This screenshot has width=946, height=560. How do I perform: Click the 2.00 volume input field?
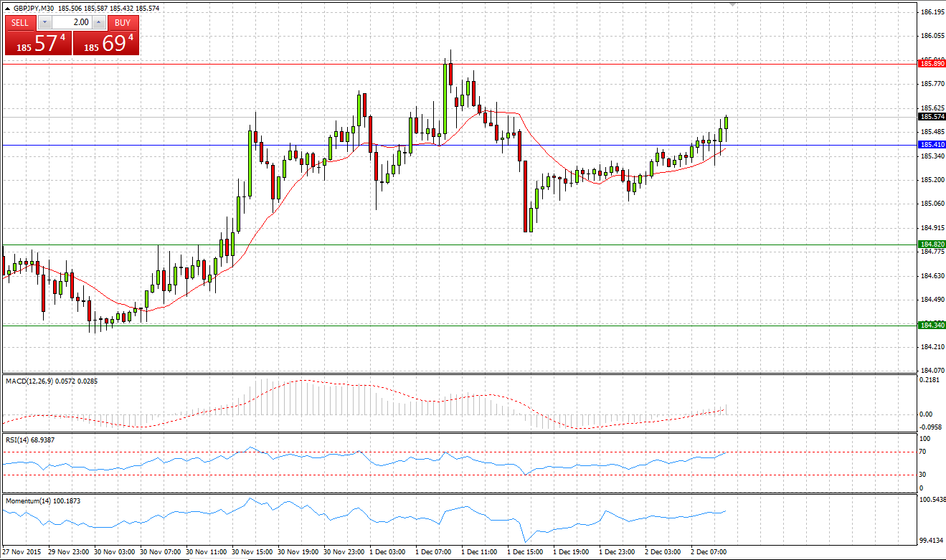pyautogui.click(x=72, y=22)
